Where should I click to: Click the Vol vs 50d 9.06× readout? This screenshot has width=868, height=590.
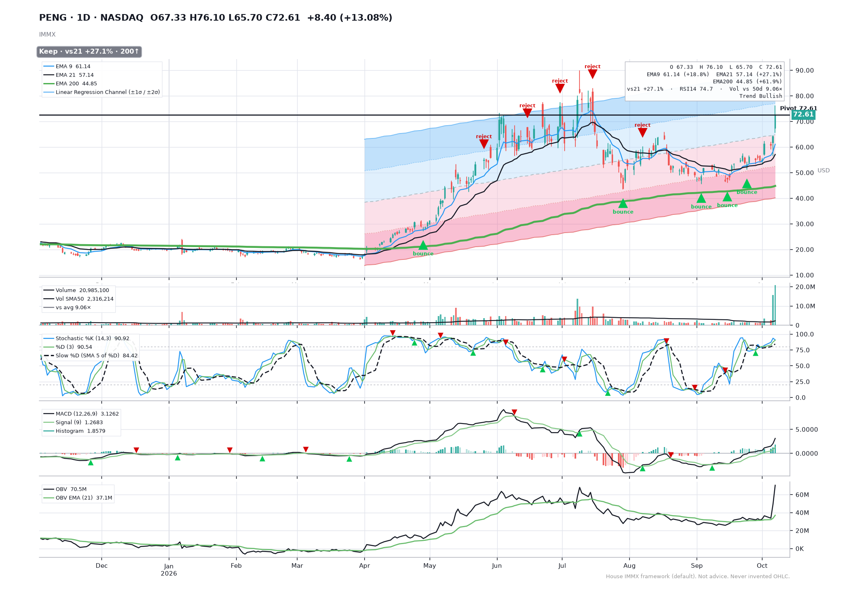pyautogui.click(x=756, y=89)
